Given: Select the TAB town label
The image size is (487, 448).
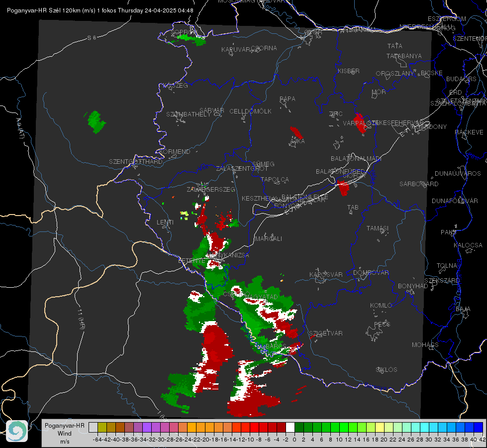Looking at the screenshot, I should 353,208.
